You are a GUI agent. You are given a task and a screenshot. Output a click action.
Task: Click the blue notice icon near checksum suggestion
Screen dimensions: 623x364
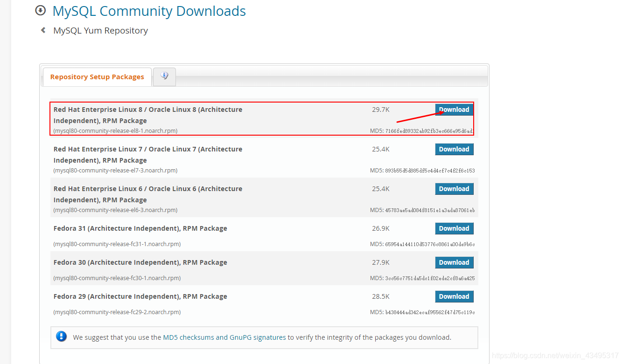point(61,337)
